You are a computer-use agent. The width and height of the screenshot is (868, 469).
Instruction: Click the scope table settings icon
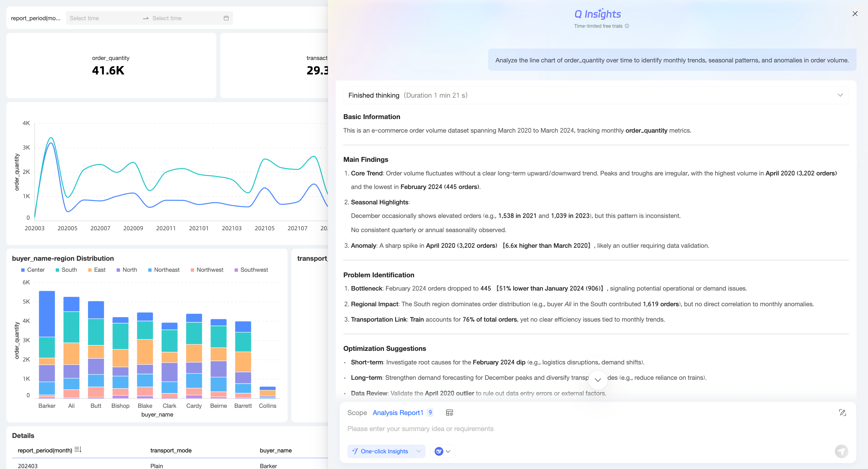pos(449,413)
